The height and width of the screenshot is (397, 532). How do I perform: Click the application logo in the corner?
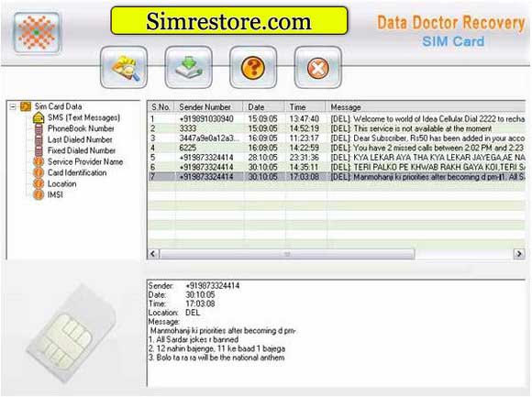[37, 33]
